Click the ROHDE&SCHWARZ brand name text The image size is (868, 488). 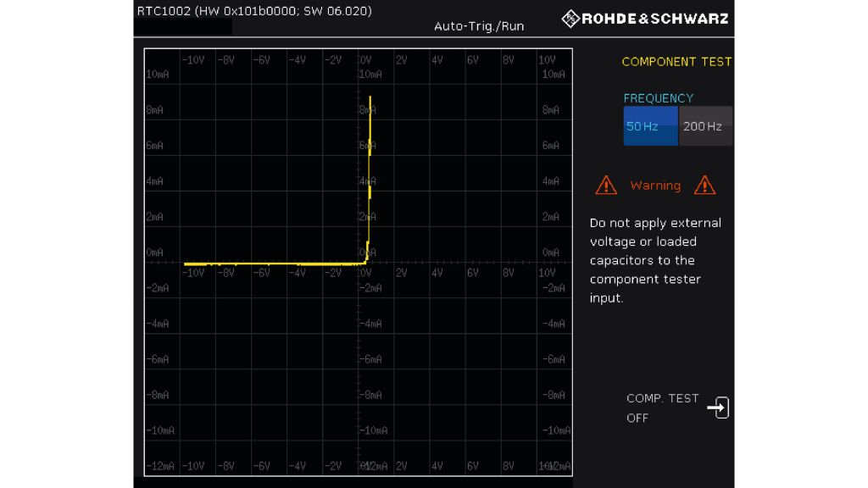tap(654, 19)
